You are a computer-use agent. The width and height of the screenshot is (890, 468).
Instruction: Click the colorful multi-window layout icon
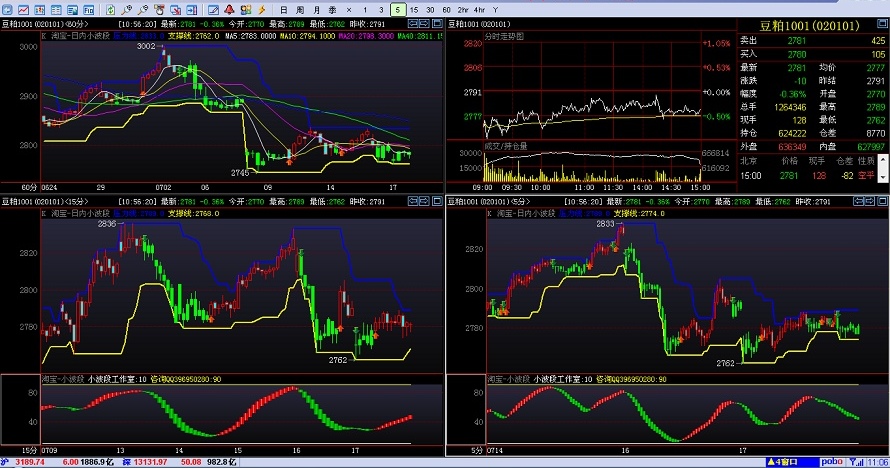[x=246, y=10]
